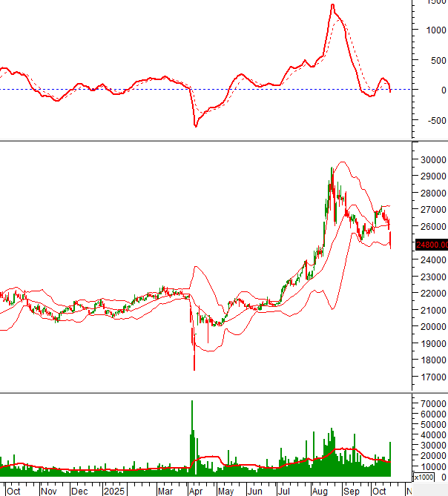Click the April low of the indicator
Viewport: 448px width, 496px height.
point(196,125)
